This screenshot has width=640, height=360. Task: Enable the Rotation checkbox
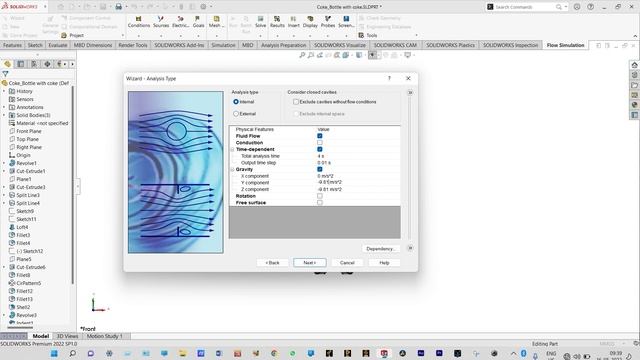point(320,196)
